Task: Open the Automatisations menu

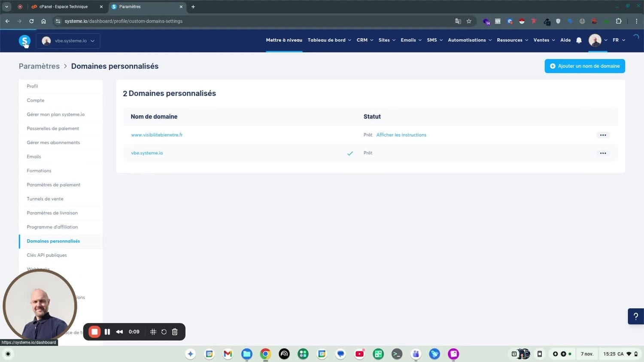Action: (469, 40)
